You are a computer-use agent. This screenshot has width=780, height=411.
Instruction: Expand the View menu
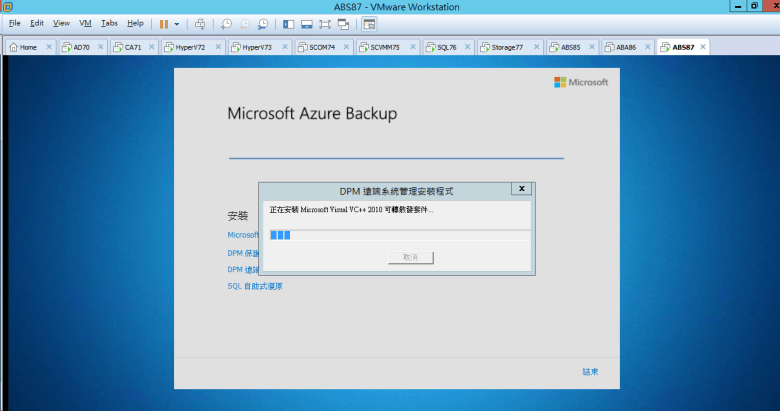click(61, 22)
